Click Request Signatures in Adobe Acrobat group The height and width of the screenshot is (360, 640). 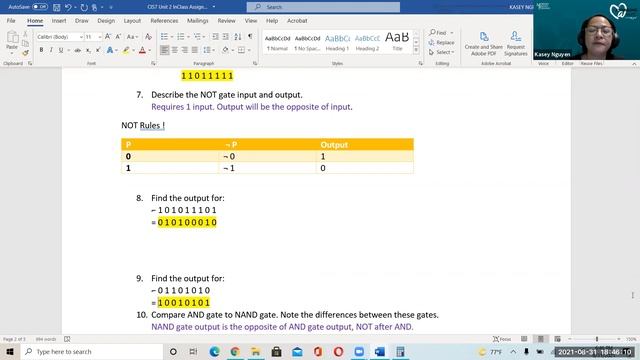coord(516,44)
